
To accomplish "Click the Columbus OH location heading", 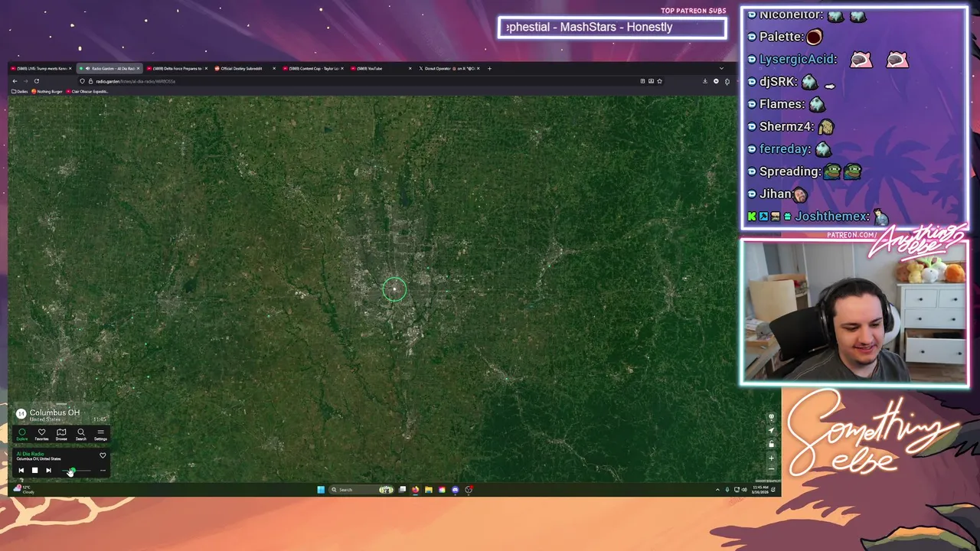I will [x=54, y=412].
